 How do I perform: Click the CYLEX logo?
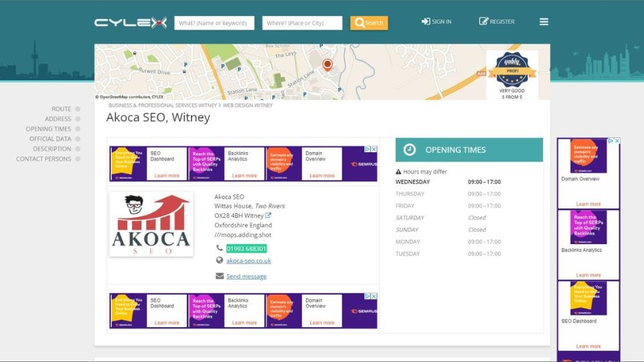(x=130, y=23)
